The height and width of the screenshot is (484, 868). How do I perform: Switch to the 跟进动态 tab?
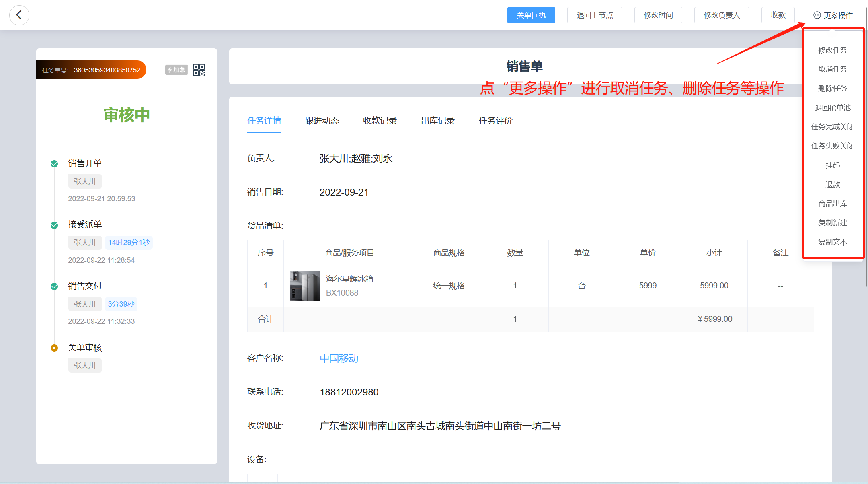coord(322,121)
